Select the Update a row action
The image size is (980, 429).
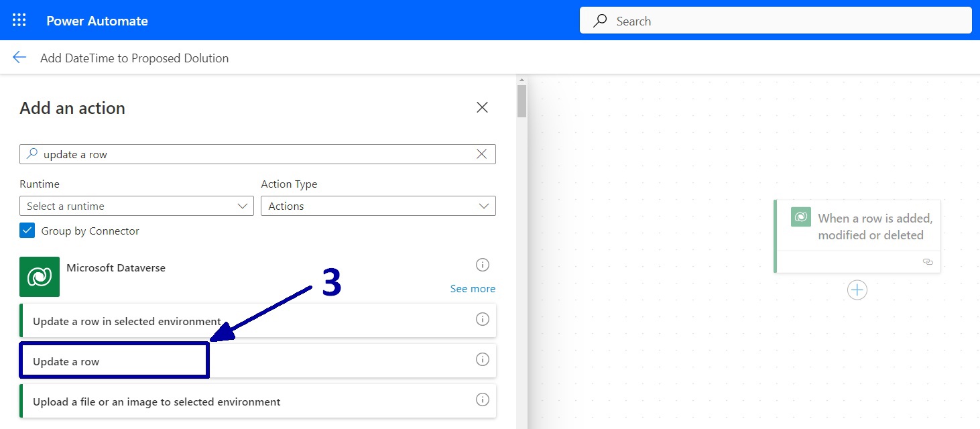(x=258, y=361)
